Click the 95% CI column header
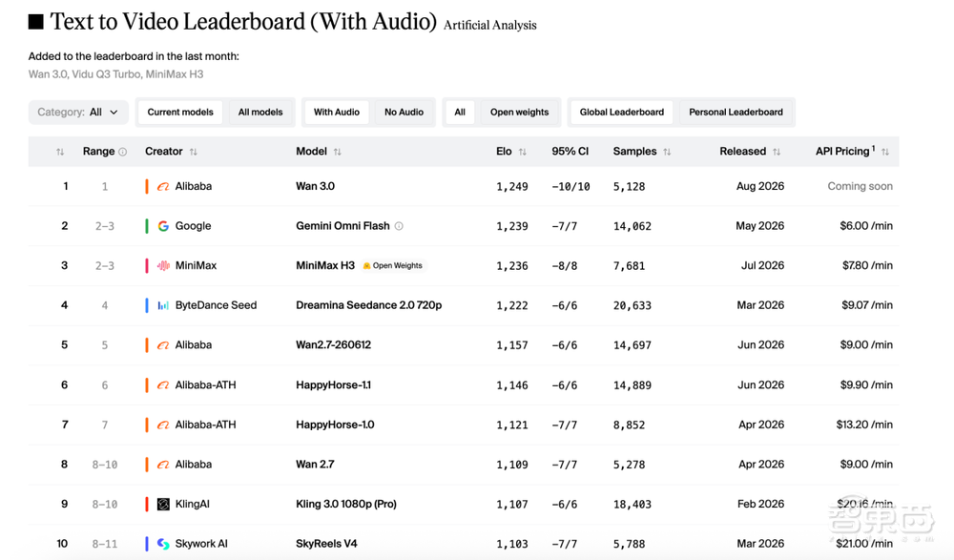 [570, 151]
